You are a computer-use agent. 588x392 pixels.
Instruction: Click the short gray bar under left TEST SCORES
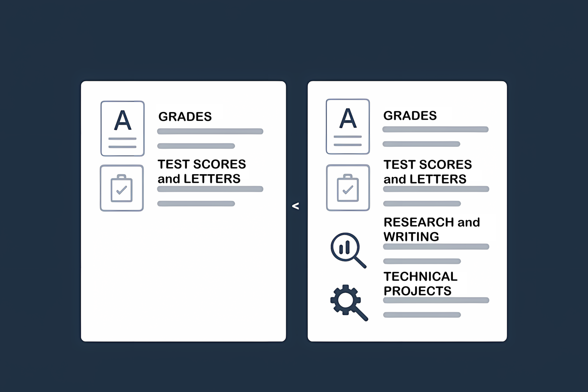coord(196,204)
